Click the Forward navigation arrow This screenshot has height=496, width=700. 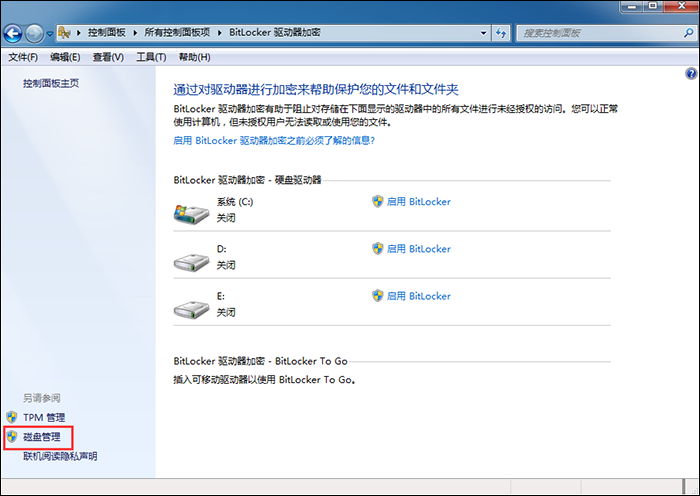click(x=34, y=33)
